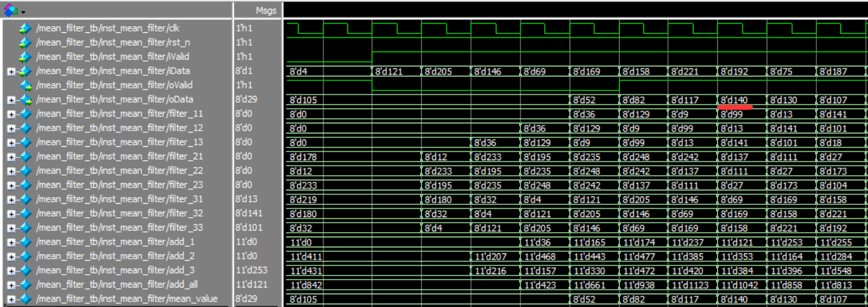Click the bus icon for filter_21
The height and width of the screenshot is (307, 868).
coord(26,156)
